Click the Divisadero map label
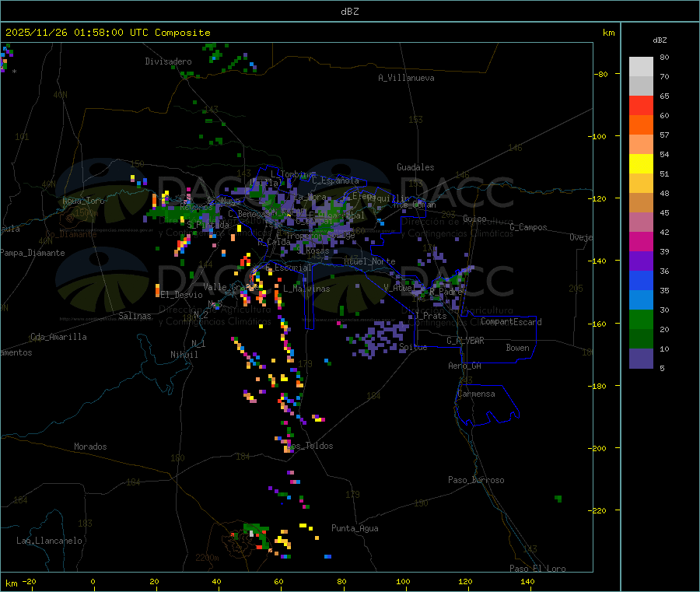 coord(168,61)
